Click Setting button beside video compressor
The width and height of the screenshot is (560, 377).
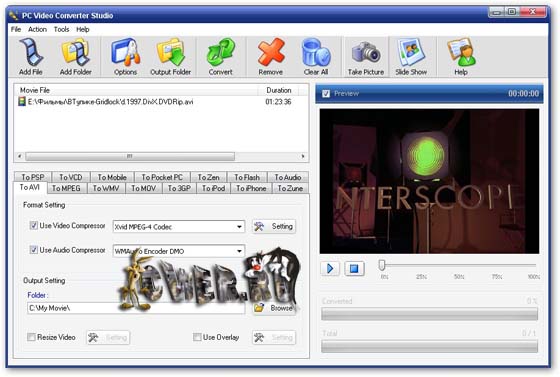pyautogui.click(x=274, y=226)
